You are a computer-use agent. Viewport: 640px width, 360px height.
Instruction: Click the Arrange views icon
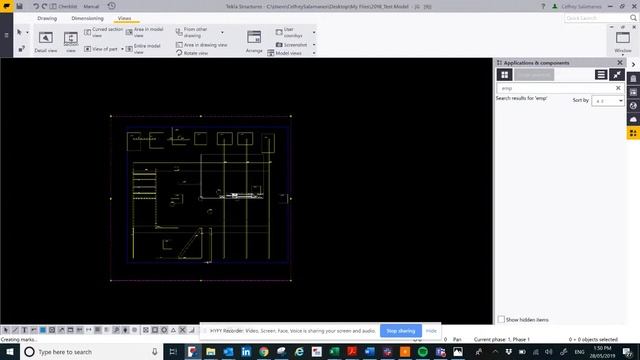click(x=254, y=42)
